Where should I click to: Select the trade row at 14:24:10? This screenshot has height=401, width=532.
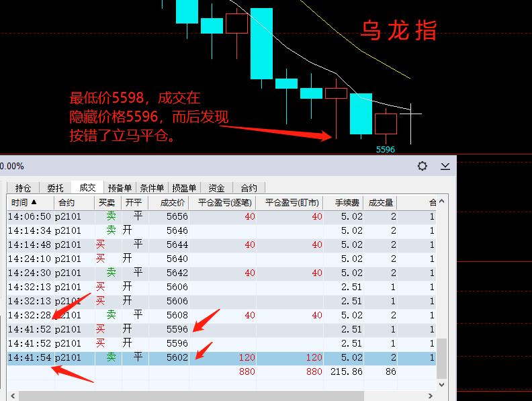pos(222,259)
